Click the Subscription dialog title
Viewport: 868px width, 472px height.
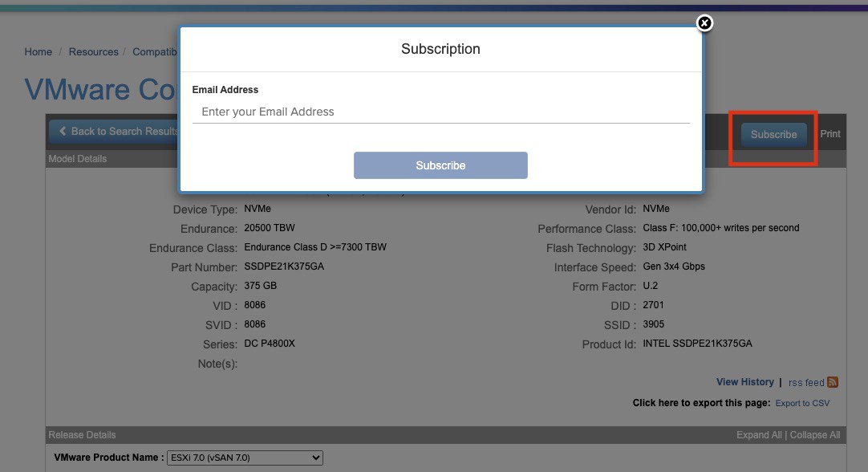coord(440,49)
